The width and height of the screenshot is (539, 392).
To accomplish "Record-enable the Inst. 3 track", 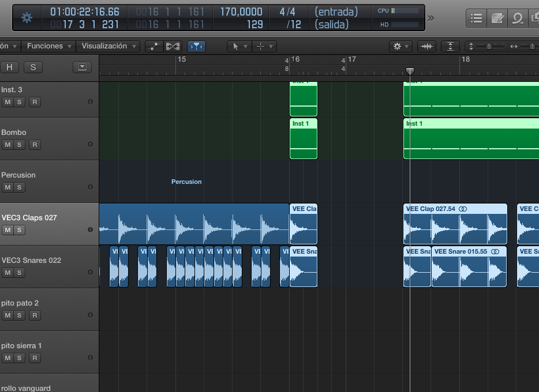I will [x=35, y=102].
